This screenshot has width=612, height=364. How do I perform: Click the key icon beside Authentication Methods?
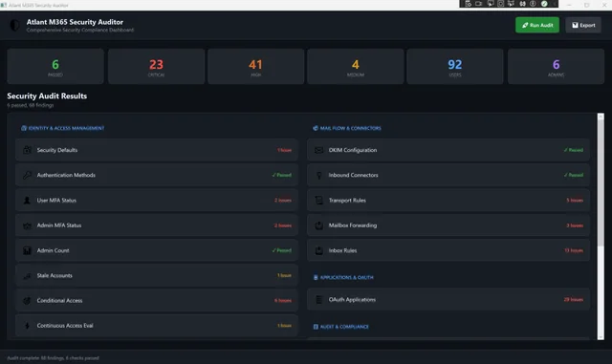[27, 175]
